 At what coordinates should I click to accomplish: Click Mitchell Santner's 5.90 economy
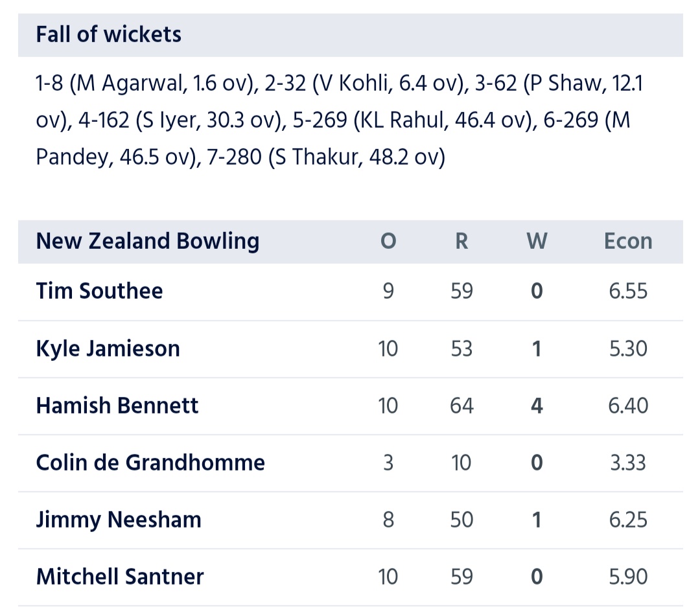click(628, 577)
